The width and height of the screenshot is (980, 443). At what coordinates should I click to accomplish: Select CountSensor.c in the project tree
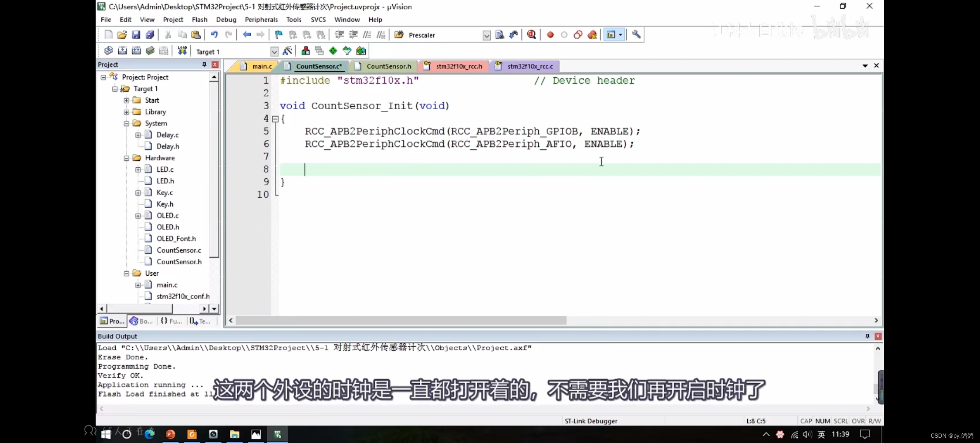pyautogui.click(x=179, y=250)
